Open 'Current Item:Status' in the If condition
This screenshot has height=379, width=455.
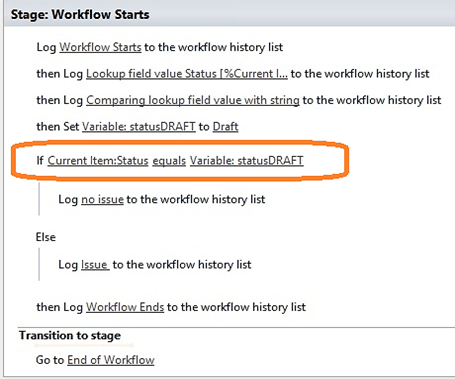98,160
